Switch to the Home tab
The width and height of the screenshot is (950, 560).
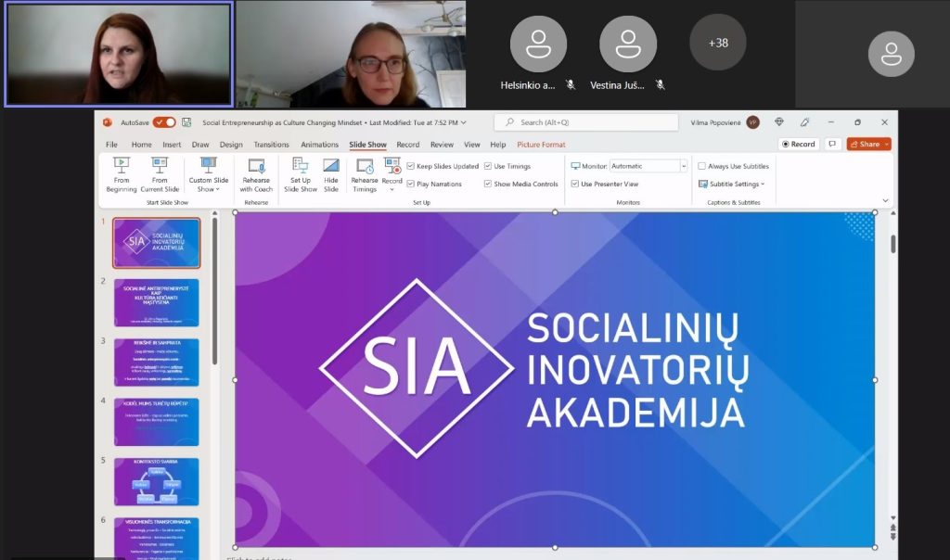pos(141,145)
